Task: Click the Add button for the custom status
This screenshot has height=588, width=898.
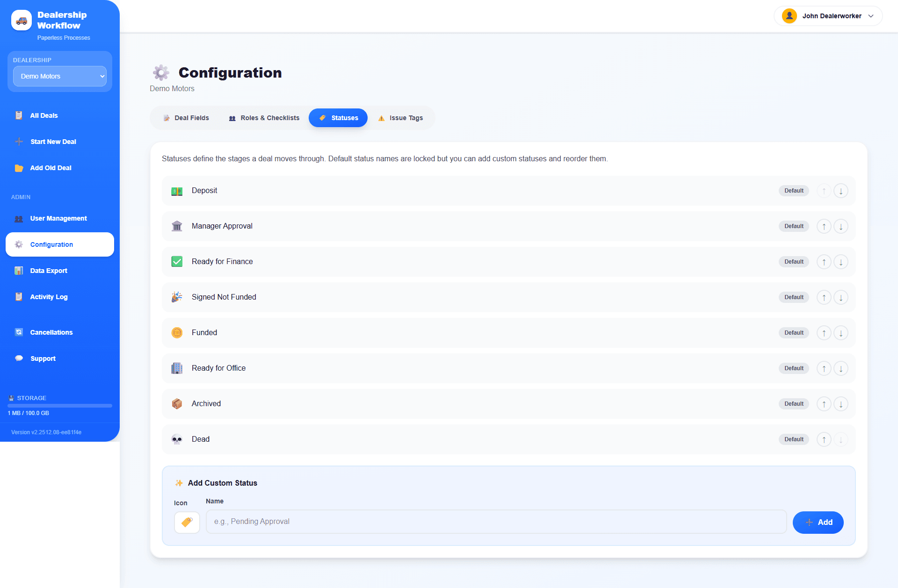Action: [818, 522]
